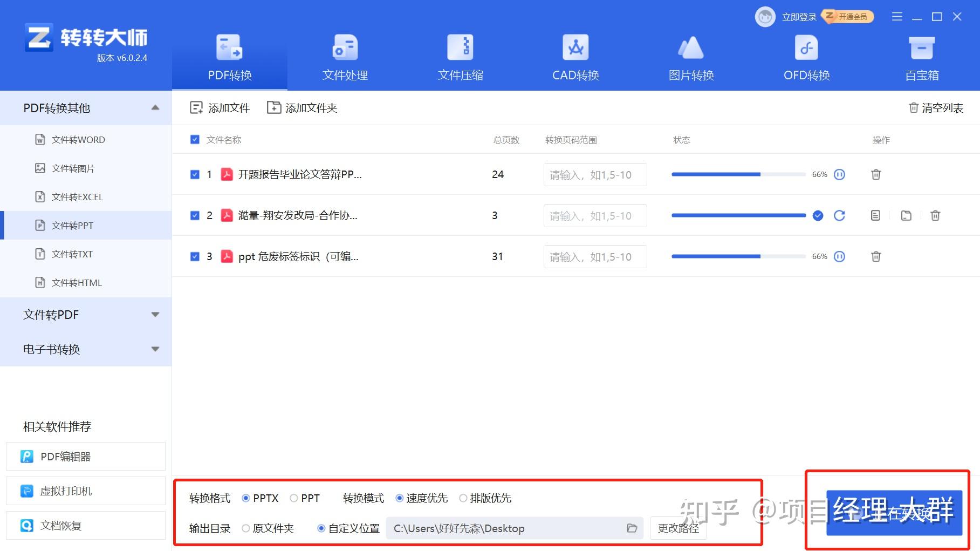
Task: Select 文件转PPT in sidebar
Action: point(86,226)
